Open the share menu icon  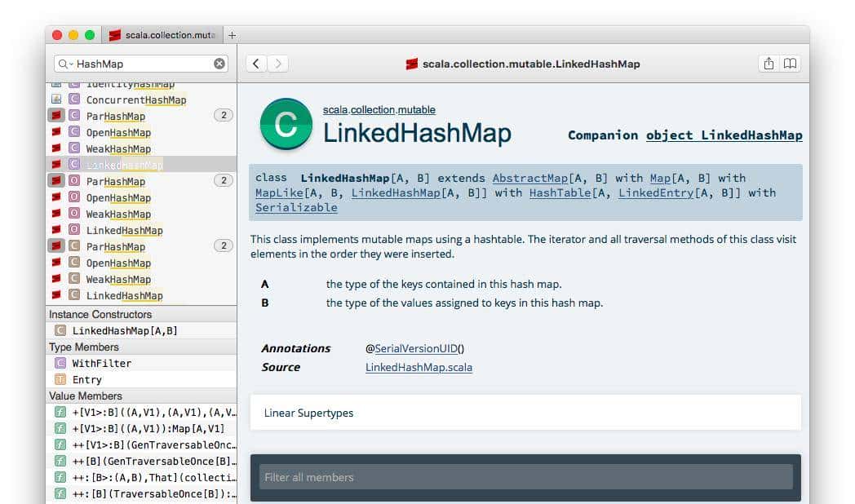tap(769, 64)
